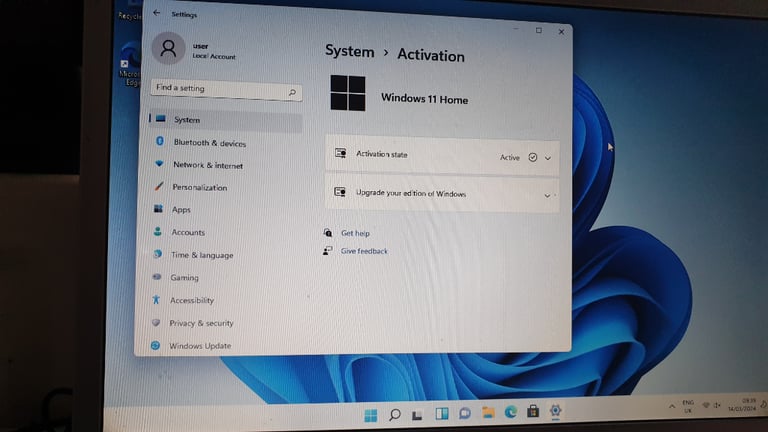This screenshot has width=768, height=432.
Task: Click the Bluetooth icon in sidebar
Action: (160, 141)
